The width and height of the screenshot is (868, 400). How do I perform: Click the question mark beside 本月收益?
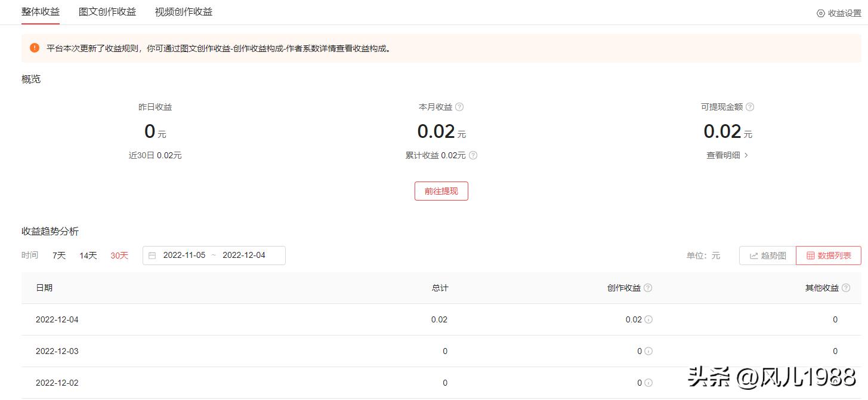click(459, 107)
